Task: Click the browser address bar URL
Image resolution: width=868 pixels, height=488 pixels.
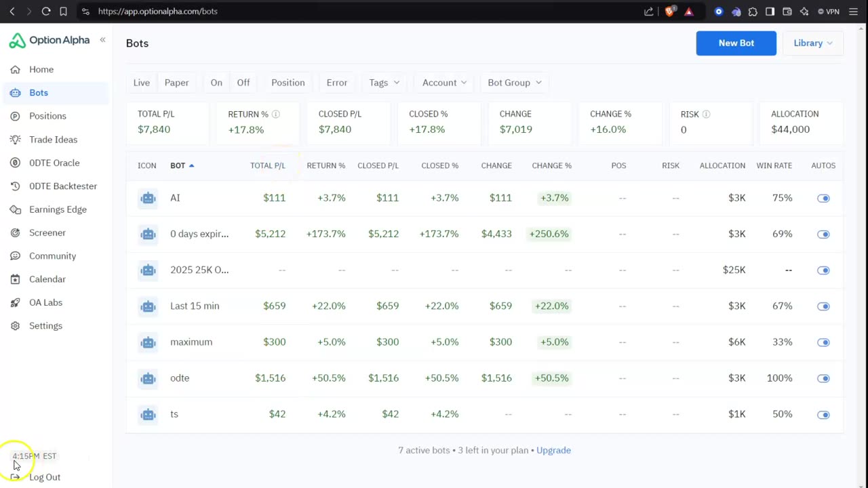Action: click(157, 12)
